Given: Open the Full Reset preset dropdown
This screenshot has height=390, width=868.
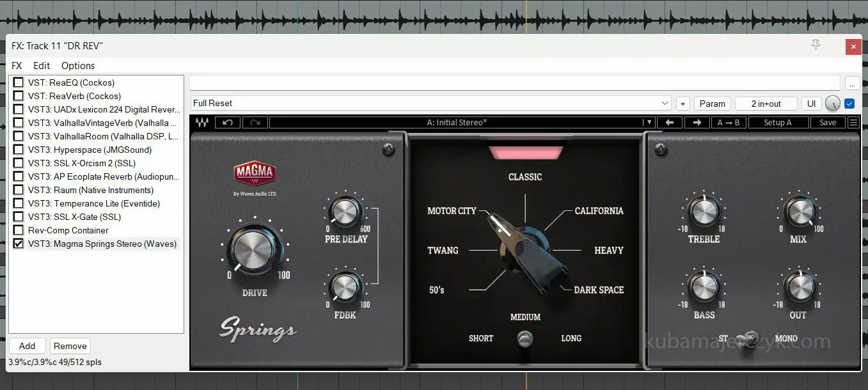Looking at the screenshot, I should point(665,104).
